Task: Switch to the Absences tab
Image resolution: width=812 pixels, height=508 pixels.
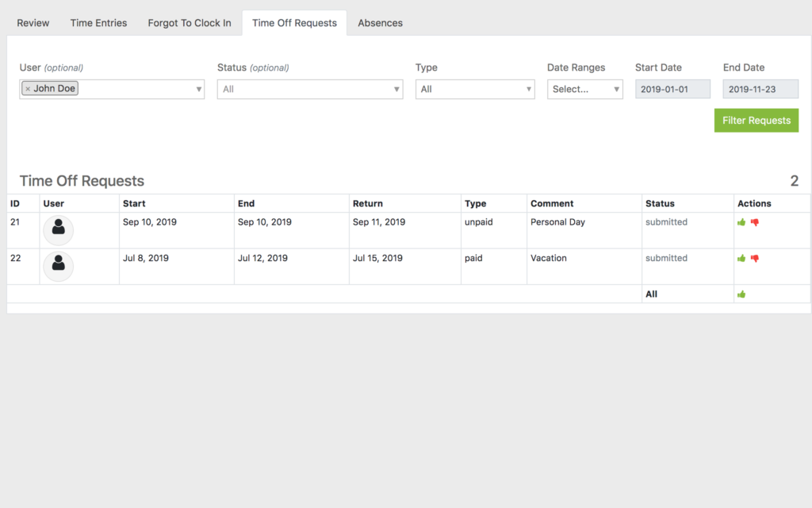Action: (x=380, y=23)
